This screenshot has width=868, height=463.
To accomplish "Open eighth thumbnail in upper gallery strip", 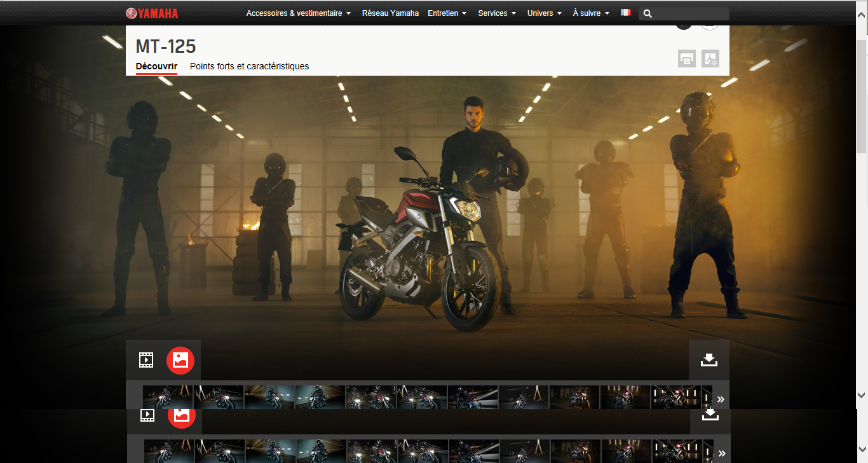I will [524, 397].
